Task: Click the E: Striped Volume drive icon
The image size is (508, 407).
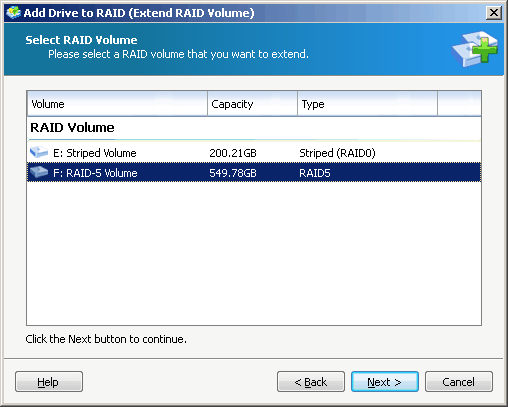Action: click(39, 152)
